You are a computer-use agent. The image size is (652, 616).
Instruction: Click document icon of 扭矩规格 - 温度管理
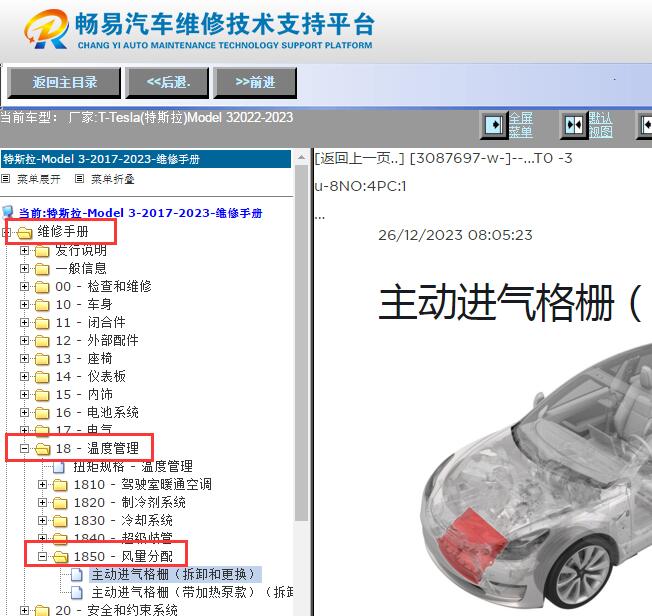click(x=59, y=467)
